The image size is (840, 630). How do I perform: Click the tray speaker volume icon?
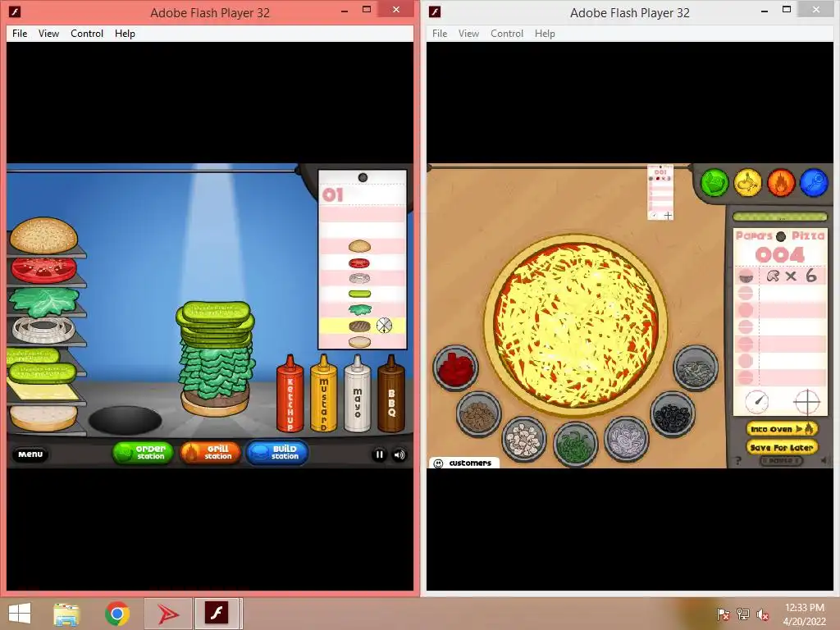click(762, 614)
